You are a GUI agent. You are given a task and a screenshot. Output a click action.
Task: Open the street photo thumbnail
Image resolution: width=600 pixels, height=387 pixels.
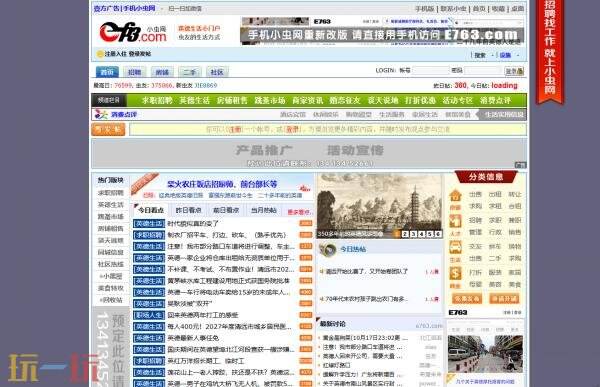tap(485, 354)
